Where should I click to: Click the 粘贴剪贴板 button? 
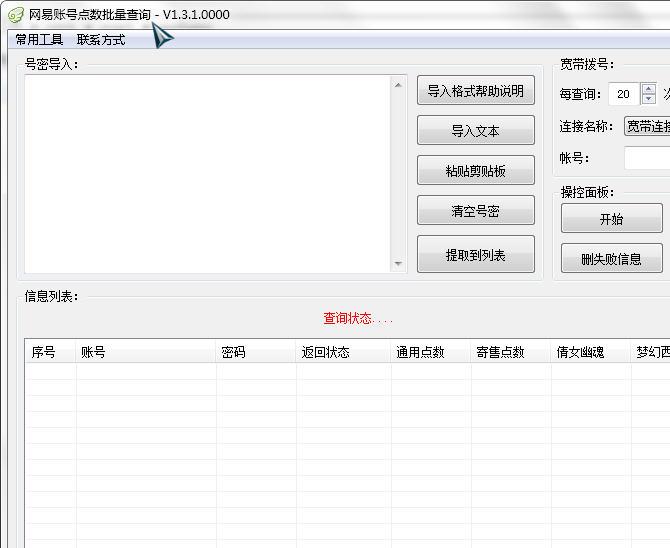point(476,171)
